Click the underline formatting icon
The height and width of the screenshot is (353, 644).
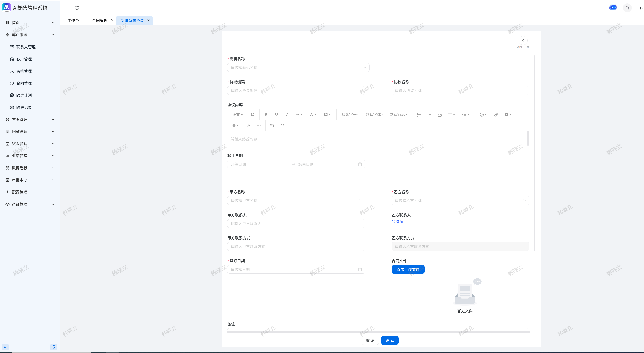[276, 115]
